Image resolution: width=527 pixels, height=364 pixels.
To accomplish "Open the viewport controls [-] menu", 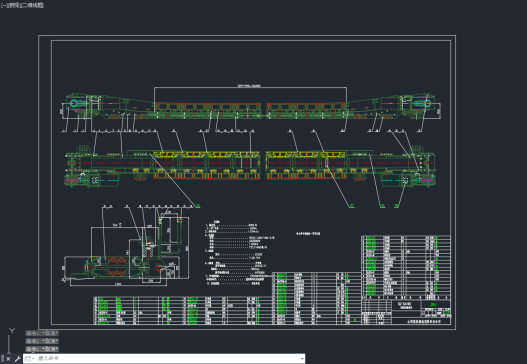I will tap(3, 5).
